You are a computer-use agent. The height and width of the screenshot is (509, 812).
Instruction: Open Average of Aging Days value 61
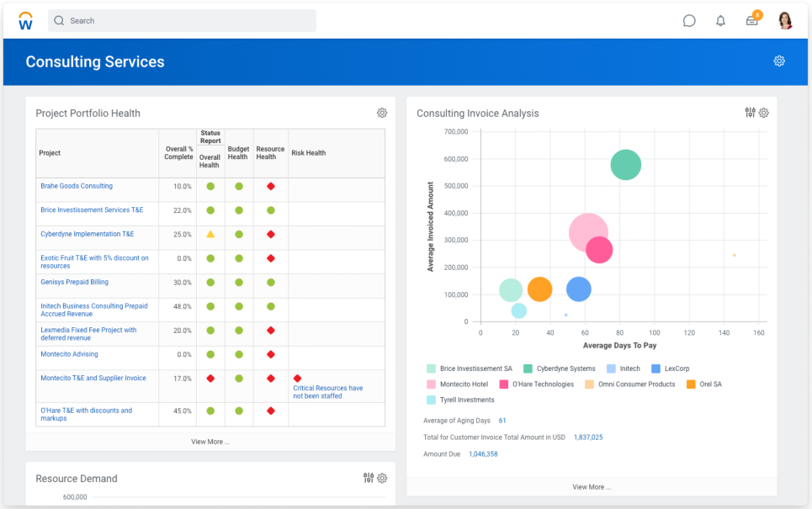[502, 421]
